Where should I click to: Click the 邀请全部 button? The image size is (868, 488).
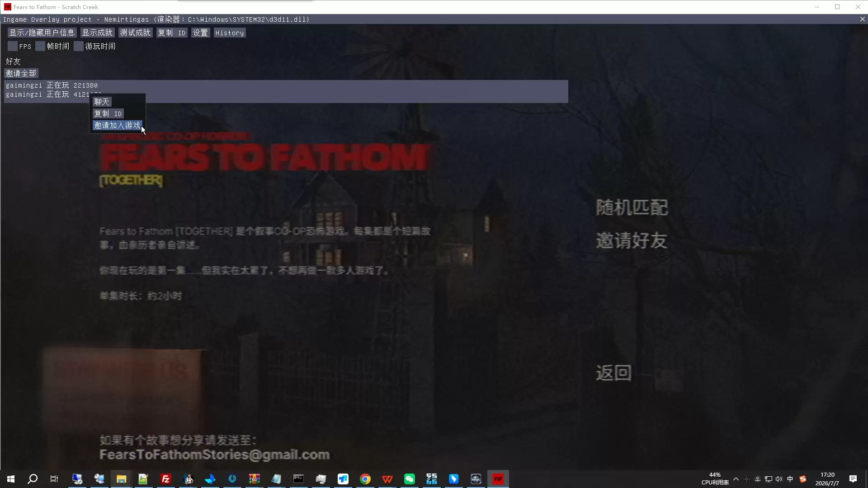[21, 73]
